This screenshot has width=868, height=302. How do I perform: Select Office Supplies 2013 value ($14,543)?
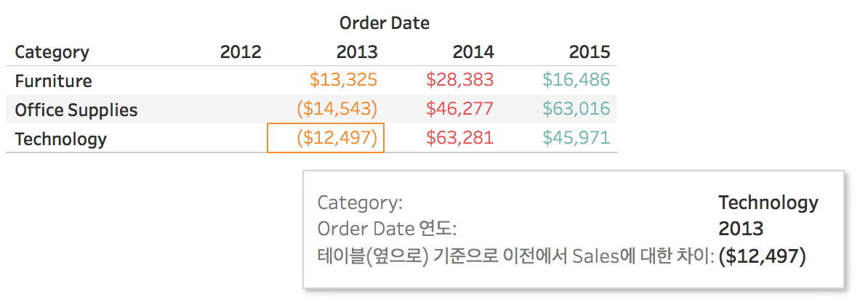click(337, 108)
